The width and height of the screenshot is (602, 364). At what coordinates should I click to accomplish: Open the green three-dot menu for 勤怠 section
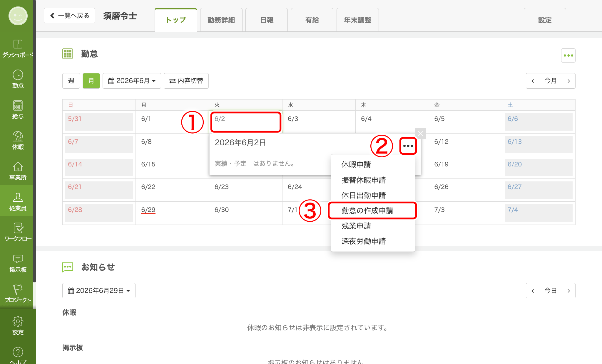point(568,55)
